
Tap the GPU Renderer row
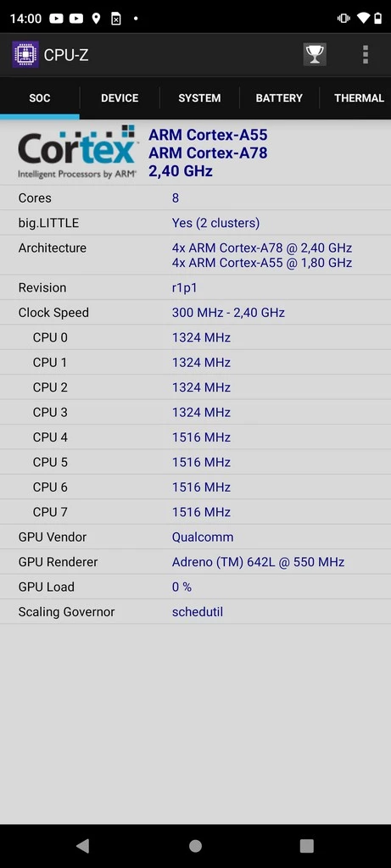click(x=195, y=562)
